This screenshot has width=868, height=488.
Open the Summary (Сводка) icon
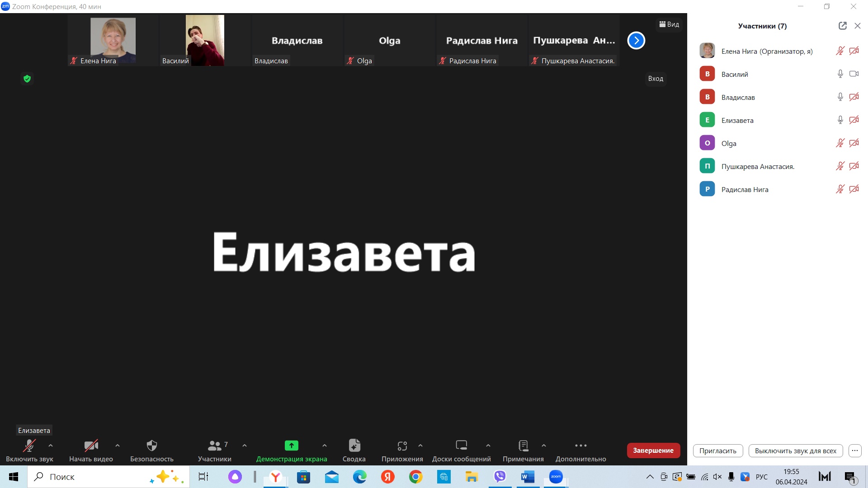354,446
